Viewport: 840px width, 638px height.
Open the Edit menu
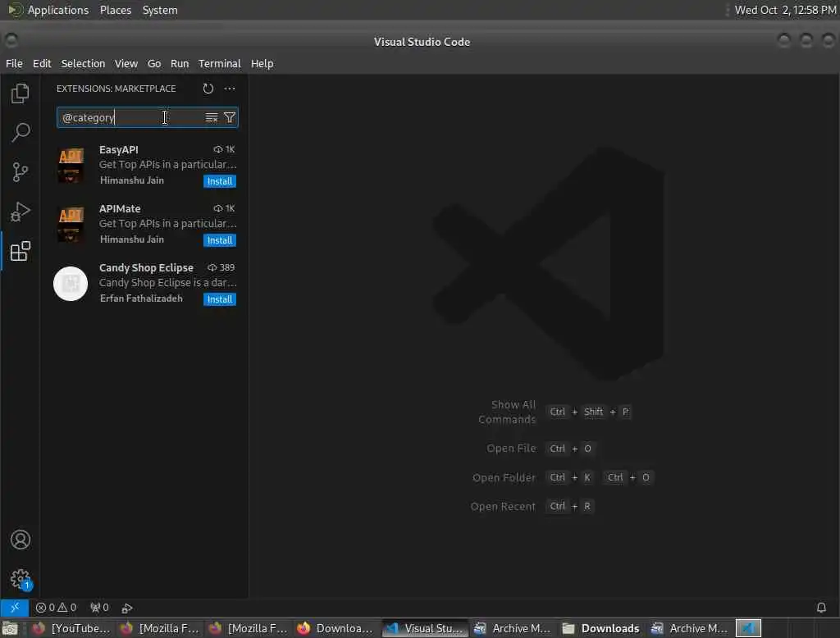click(42, 63)
